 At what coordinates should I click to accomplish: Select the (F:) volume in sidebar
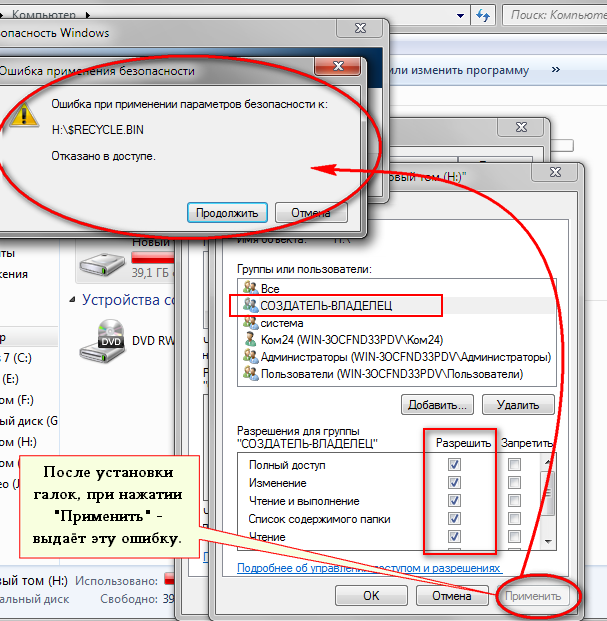(x=17, y=400)
